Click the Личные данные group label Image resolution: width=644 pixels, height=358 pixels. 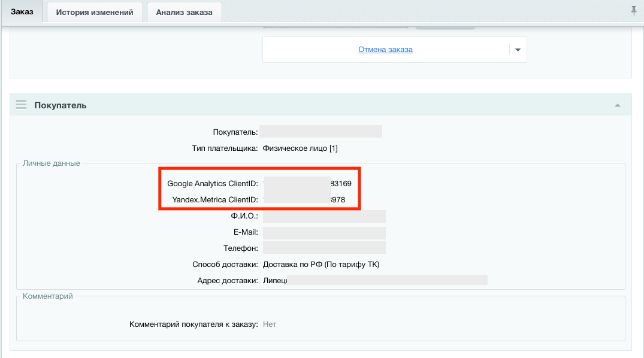pyautogui.click(x=51, y=163)
